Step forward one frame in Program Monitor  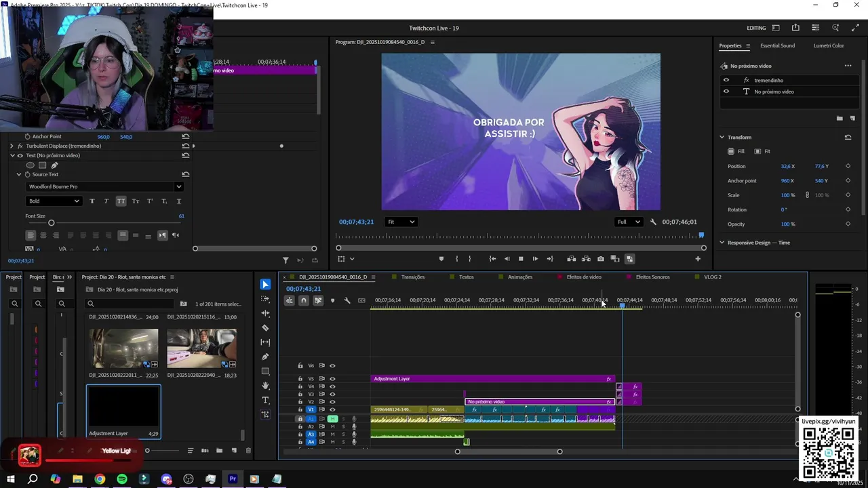click(535, 259)
